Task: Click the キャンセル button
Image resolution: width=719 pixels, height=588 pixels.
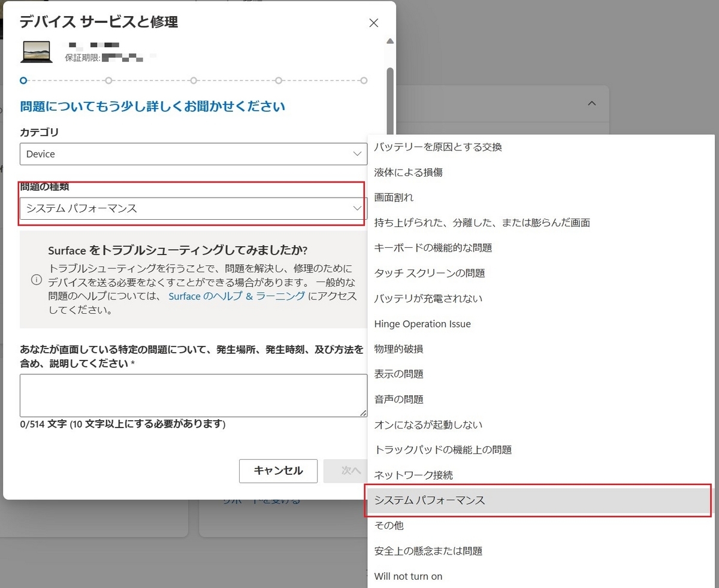Action: 278,471
